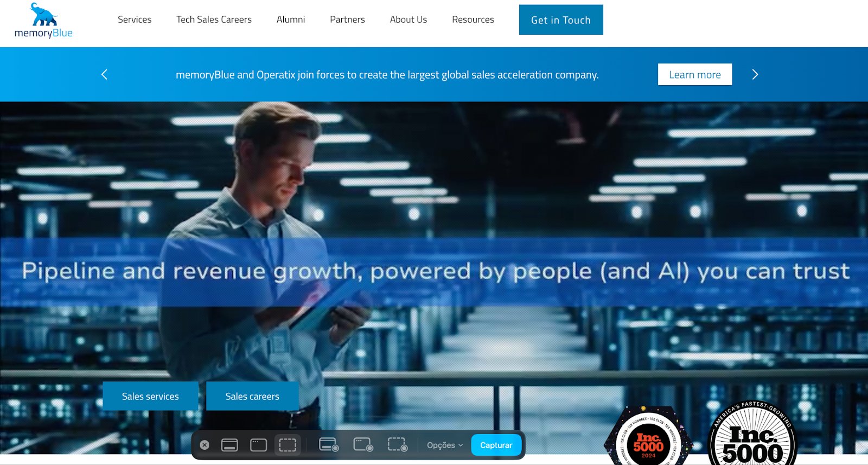This screenshot has height=465, width=868.
Task: Choose record entire screen icon
Action: click(329, 445)
